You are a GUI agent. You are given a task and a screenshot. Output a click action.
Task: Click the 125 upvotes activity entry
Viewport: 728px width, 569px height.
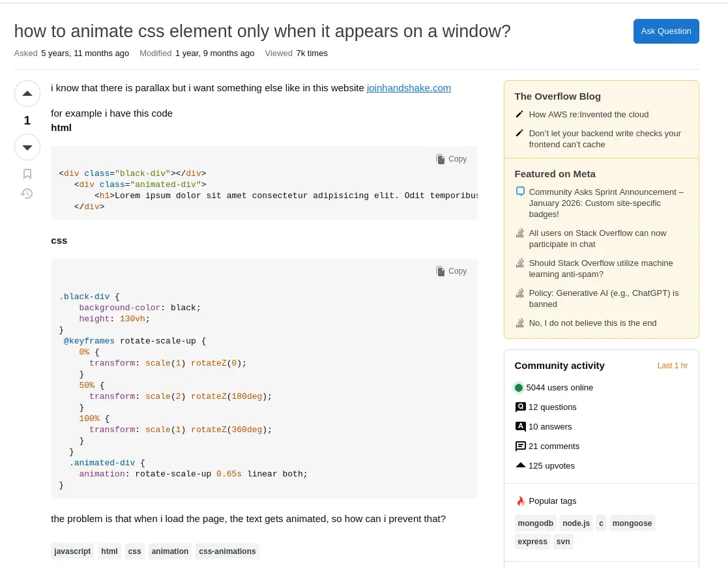[551, 465]
